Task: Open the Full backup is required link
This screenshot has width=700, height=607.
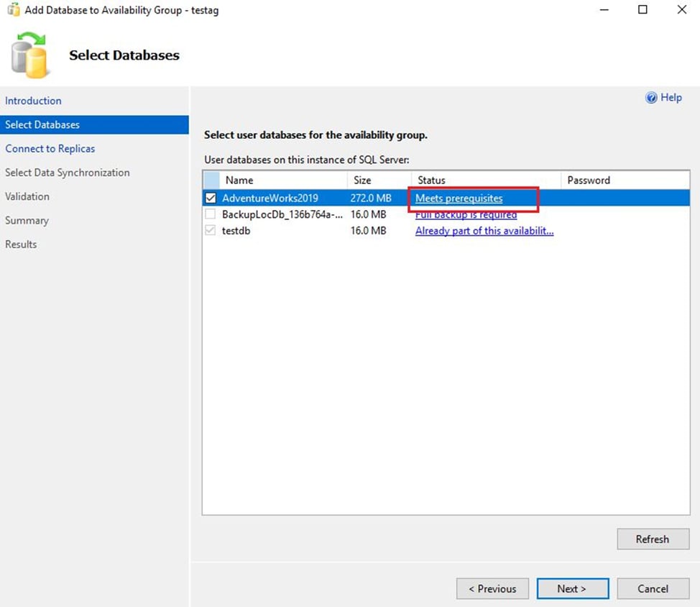Action: point(466,214)
